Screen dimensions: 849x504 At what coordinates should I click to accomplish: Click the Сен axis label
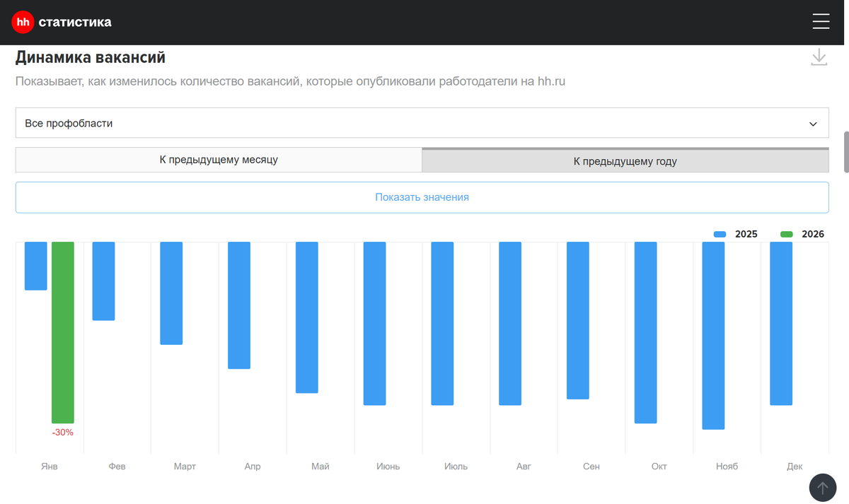click(591, 467)
